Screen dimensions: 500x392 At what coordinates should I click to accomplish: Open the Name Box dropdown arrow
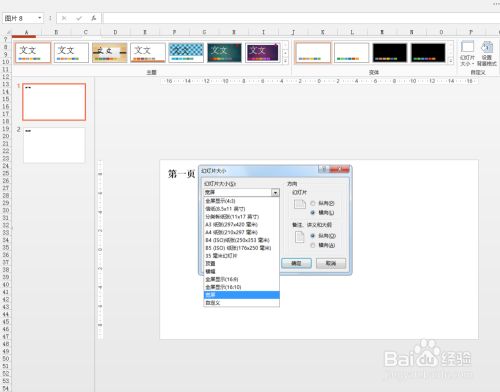click(x=40, y=18)
